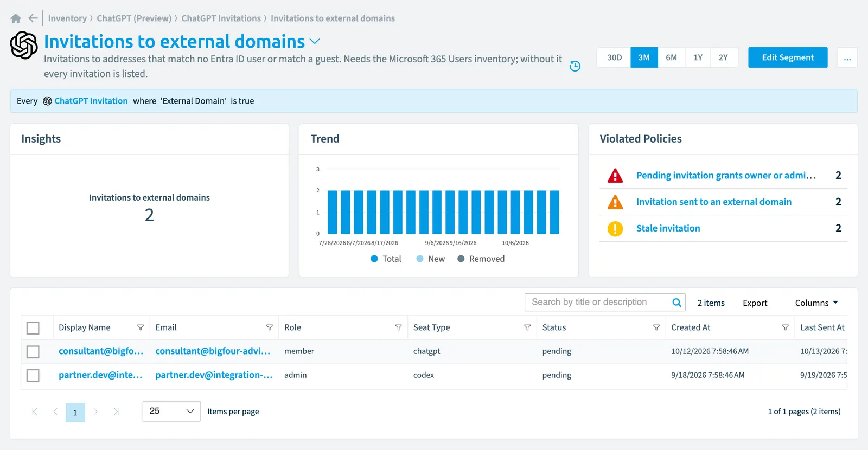Export the invitations table
The width and height of the screenshot is (868, 450).
(x=755, y=303)
